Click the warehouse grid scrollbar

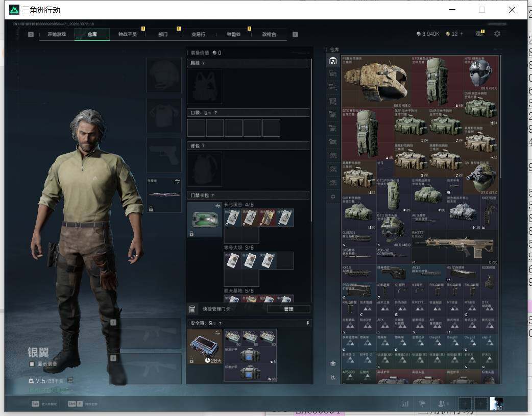point(500,117)
